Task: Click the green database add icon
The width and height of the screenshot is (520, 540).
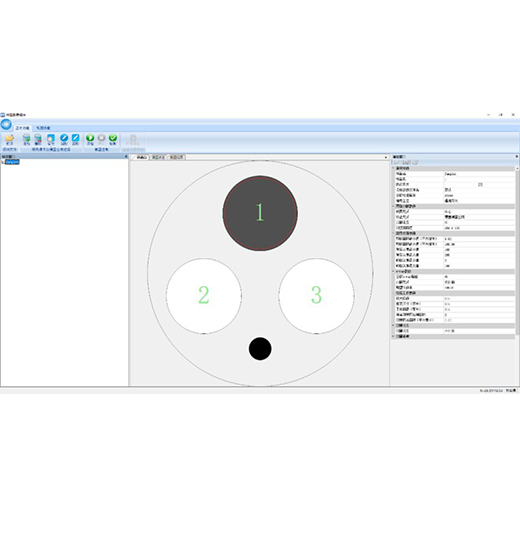Action: tap(26, 139)
